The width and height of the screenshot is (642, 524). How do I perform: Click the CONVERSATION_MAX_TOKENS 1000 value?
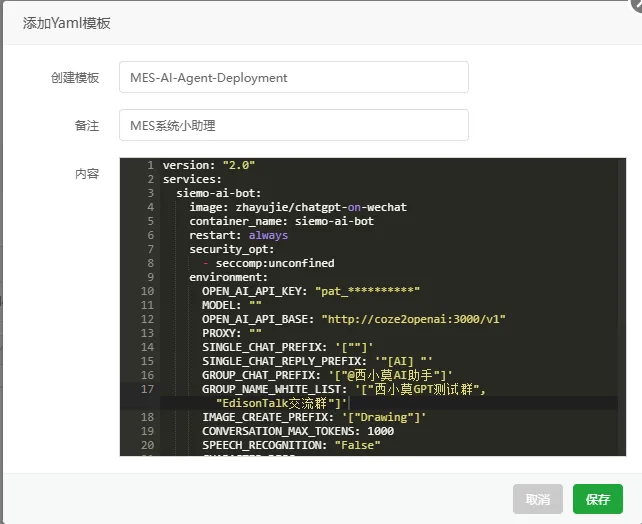(380, 431)
